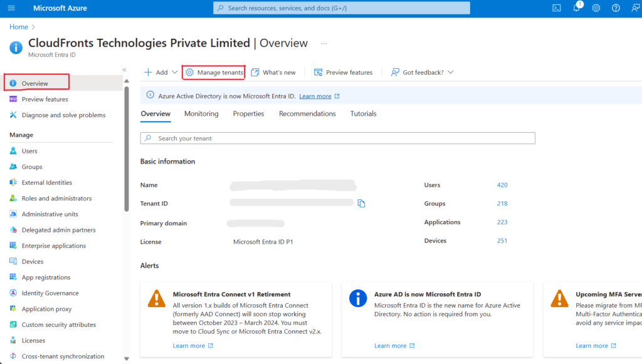This screenshot has height=364, width=642.
Task: Learn more in the Upcoming MFA alert
Action: (x=596, y=346)
